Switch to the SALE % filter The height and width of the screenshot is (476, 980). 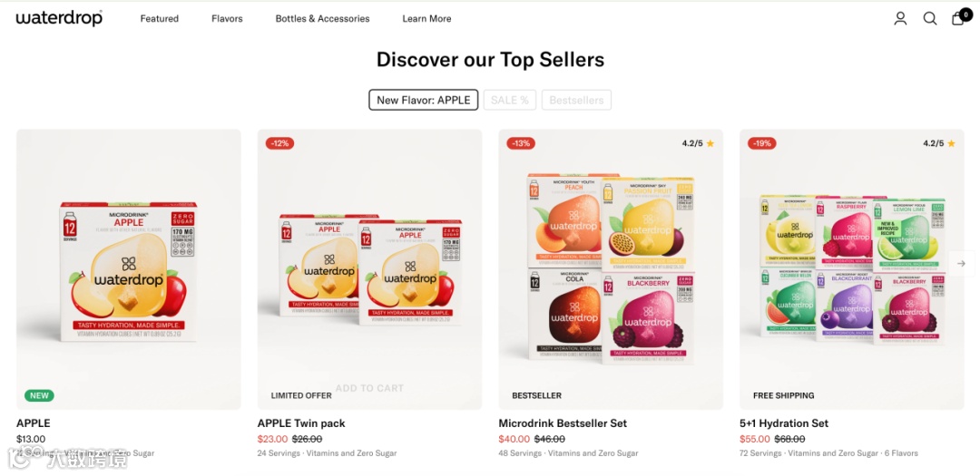click(509, 100)
